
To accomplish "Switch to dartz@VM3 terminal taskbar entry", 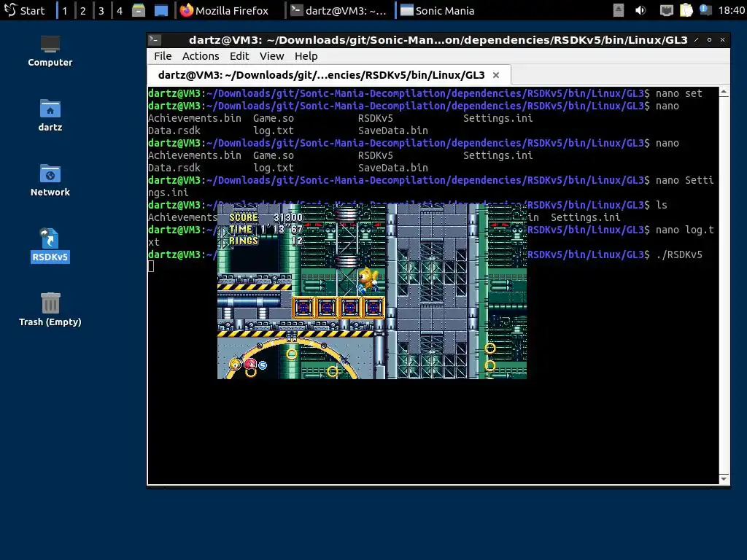I will 339,10.
